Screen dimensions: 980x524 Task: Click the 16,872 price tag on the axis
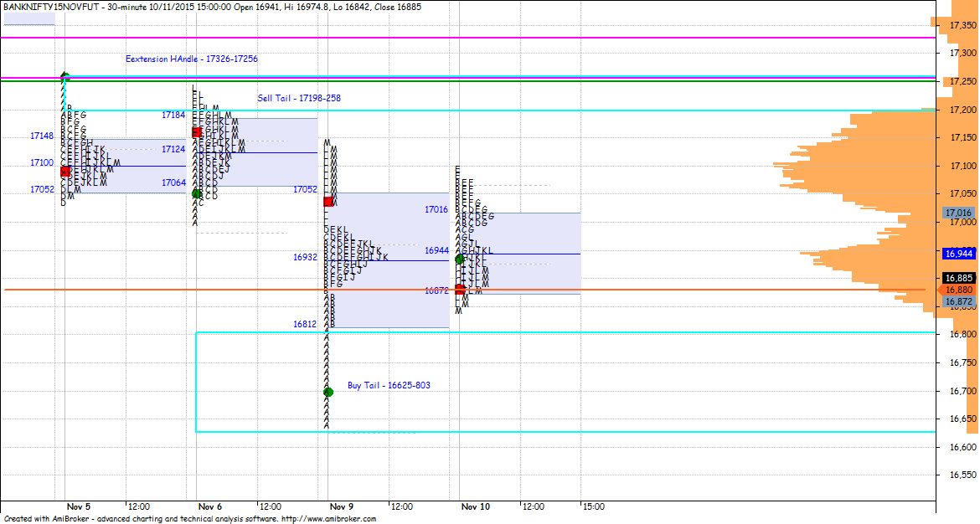[x=959, y=301]
